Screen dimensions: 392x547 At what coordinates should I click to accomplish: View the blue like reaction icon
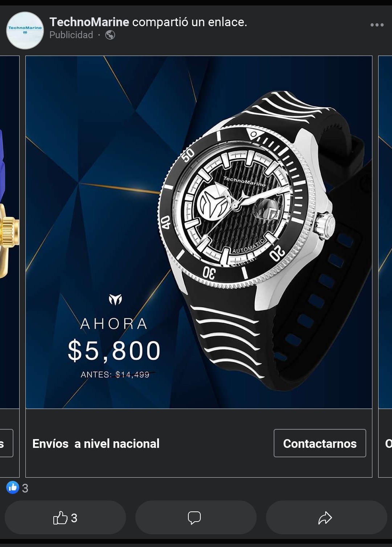pos(13,487)
